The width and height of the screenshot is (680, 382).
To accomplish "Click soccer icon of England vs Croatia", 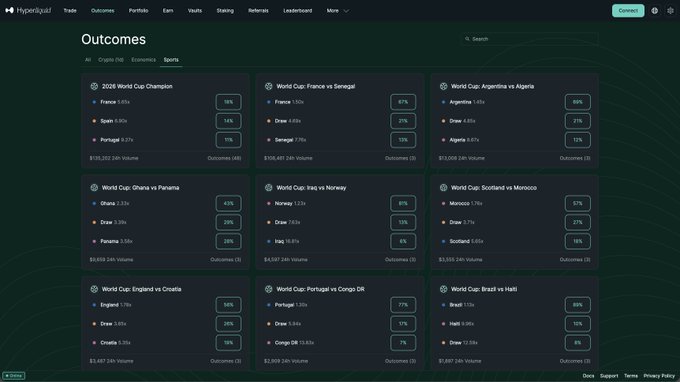I will (94, 289).
